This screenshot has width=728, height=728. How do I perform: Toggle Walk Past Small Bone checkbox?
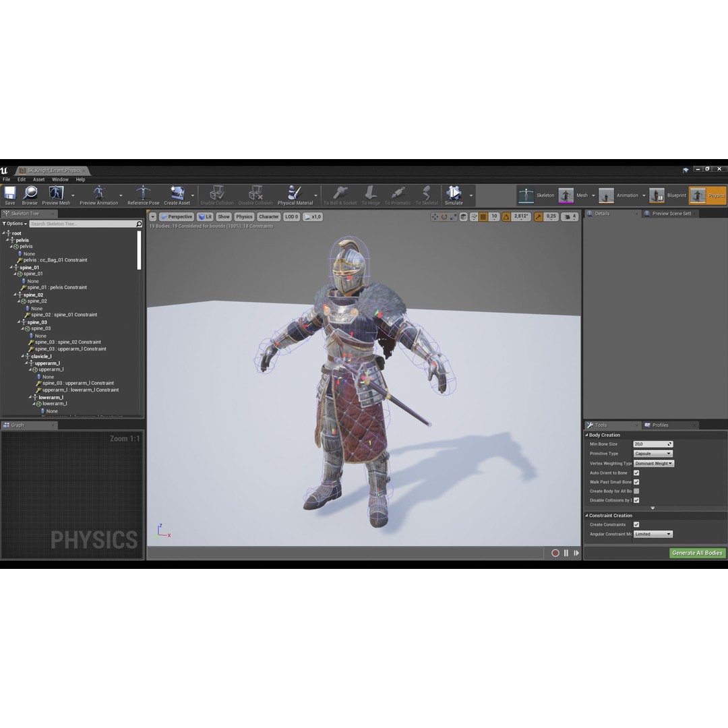pyautogui.click(x=636, y=482)
